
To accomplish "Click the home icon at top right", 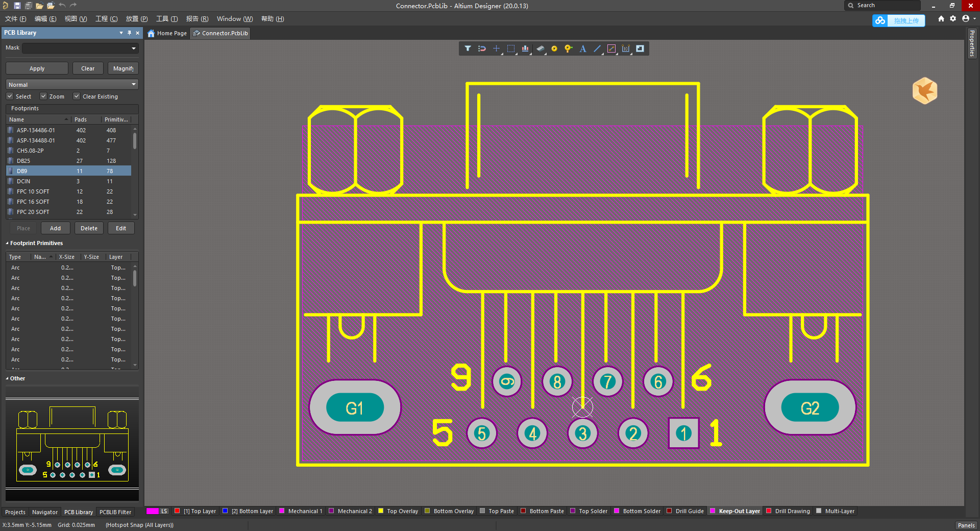I will pyautogui.click(x=941, y=18).
